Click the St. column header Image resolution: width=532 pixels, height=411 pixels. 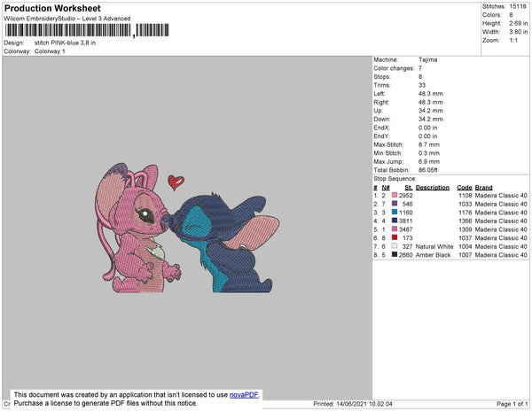(409, 188)
